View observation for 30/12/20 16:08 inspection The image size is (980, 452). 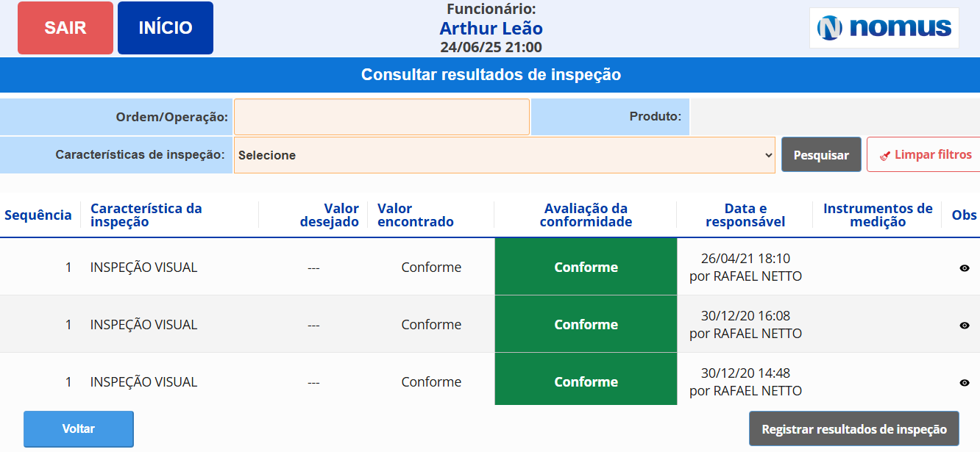[965, 326]
